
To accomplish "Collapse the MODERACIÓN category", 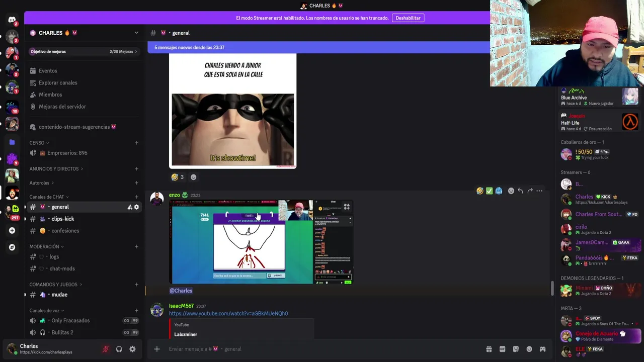I will pos(46,247).
